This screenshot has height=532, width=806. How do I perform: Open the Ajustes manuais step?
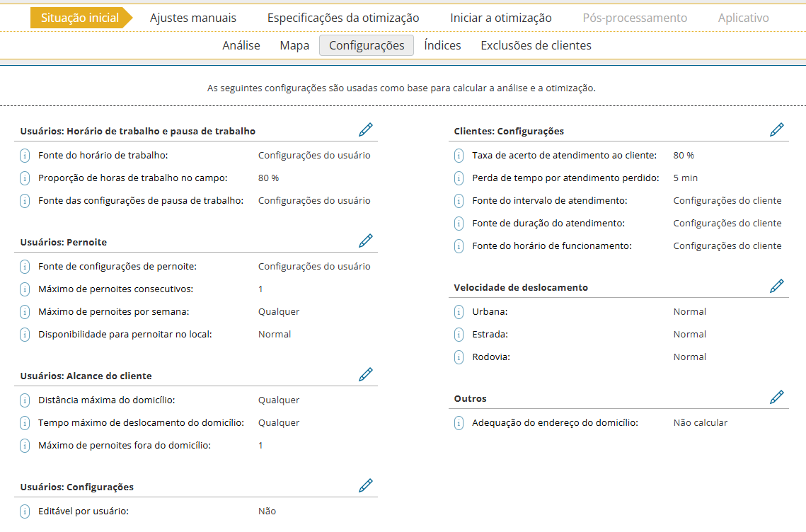pyautogui.click(x=193, y=18)
